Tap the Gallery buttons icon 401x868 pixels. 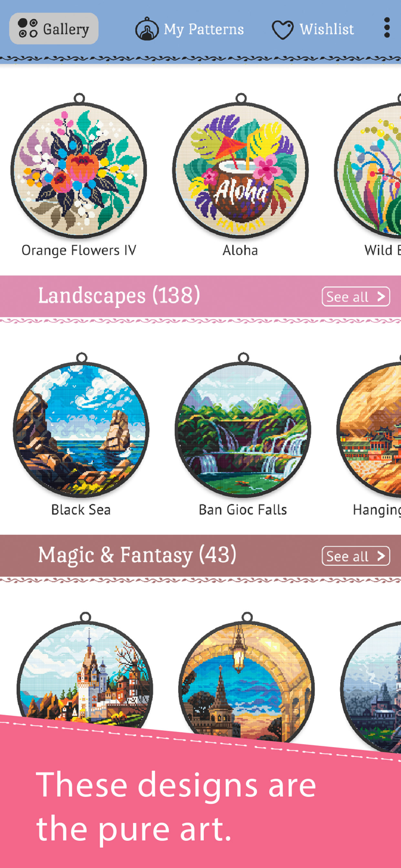tap(27, 28)
